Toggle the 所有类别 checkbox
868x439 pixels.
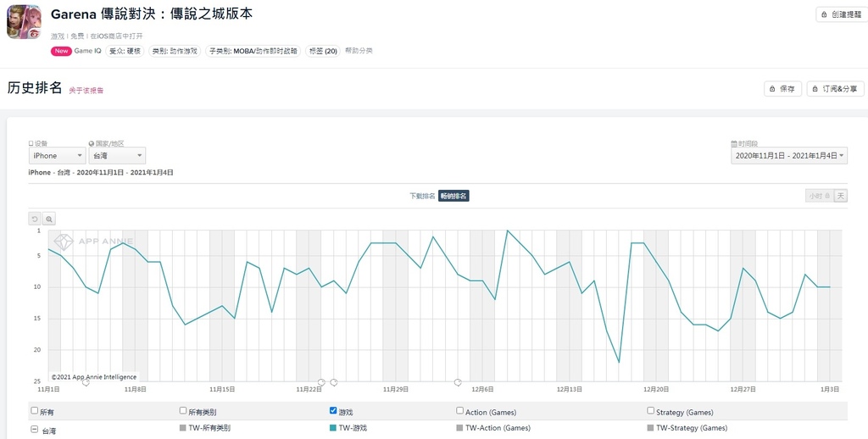click(x=183, y=411)
